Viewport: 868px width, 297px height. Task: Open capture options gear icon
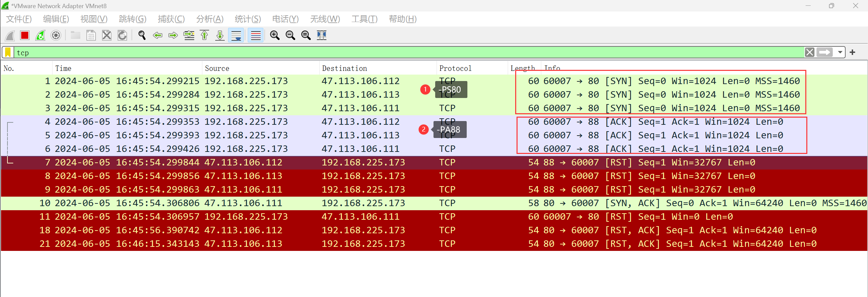coord(56,35)
